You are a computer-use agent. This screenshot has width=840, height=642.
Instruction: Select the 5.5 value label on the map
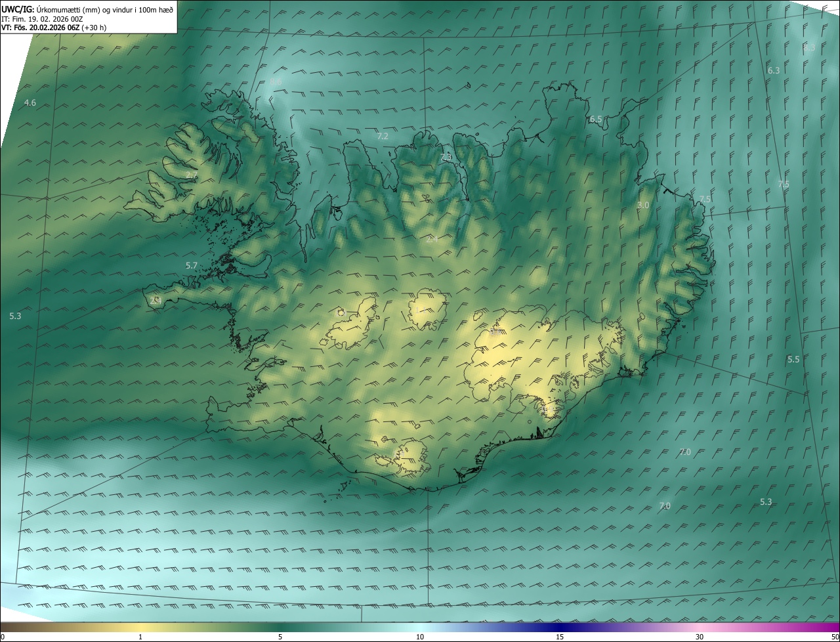pos(793,359)
